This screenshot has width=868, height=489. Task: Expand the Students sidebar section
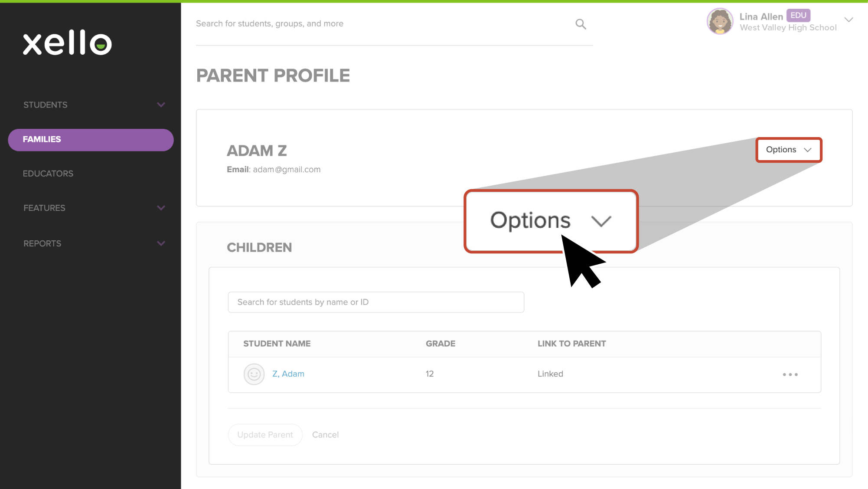pos(161,105)
